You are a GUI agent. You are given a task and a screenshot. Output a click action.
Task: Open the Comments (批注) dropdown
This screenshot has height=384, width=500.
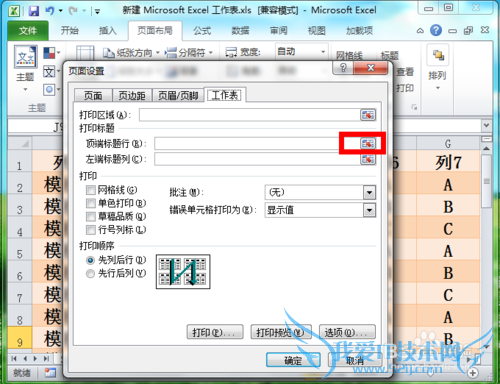(x=369, y=192)
